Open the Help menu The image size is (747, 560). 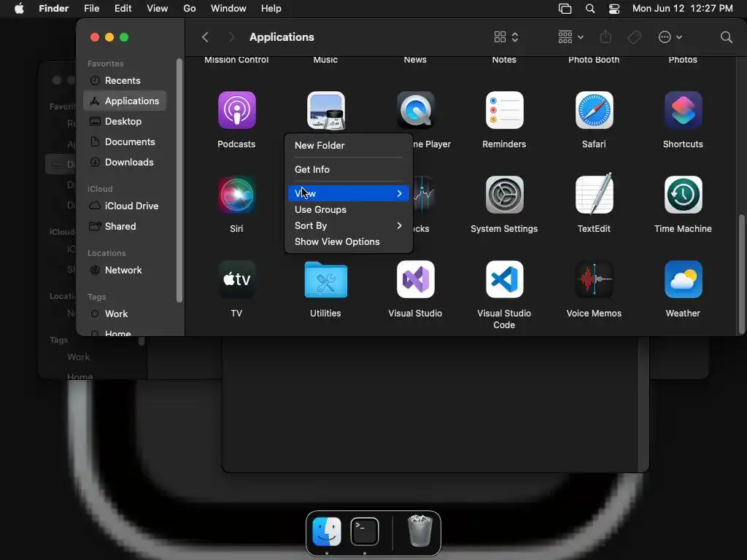pyautogui.click(x=271, y=9)
